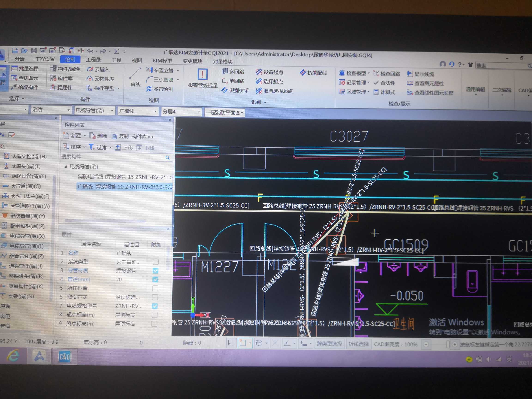Uncheck the 管径(mm) 附加 checkbox
This screenshot has width=532, height=399.
155,279
